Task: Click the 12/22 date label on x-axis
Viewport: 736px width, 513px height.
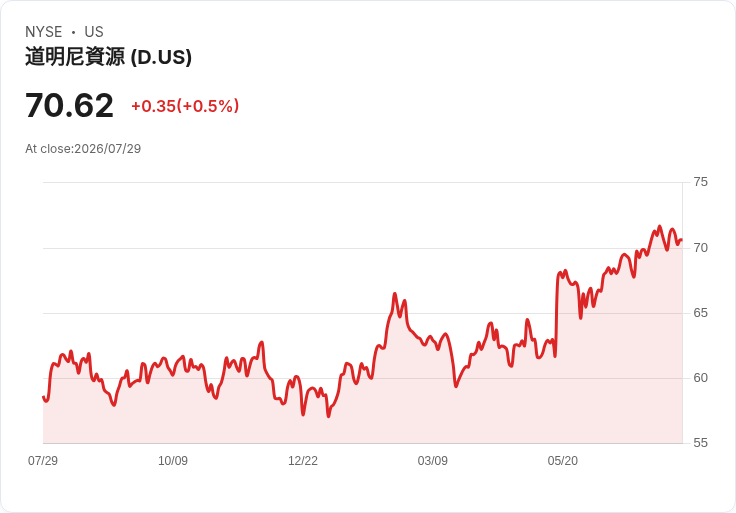Action: [x=303, y=461]
